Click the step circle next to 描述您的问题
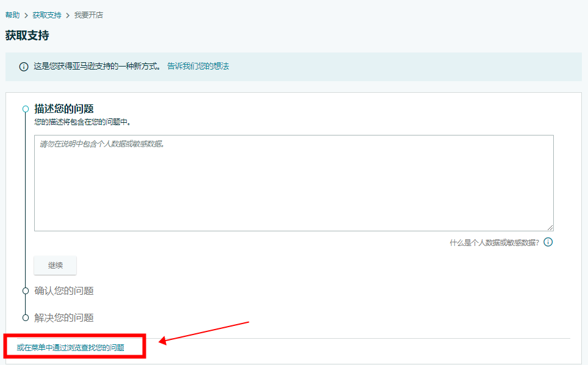The width and height of the screenshot is (588, 365). (x=26, y=109)
